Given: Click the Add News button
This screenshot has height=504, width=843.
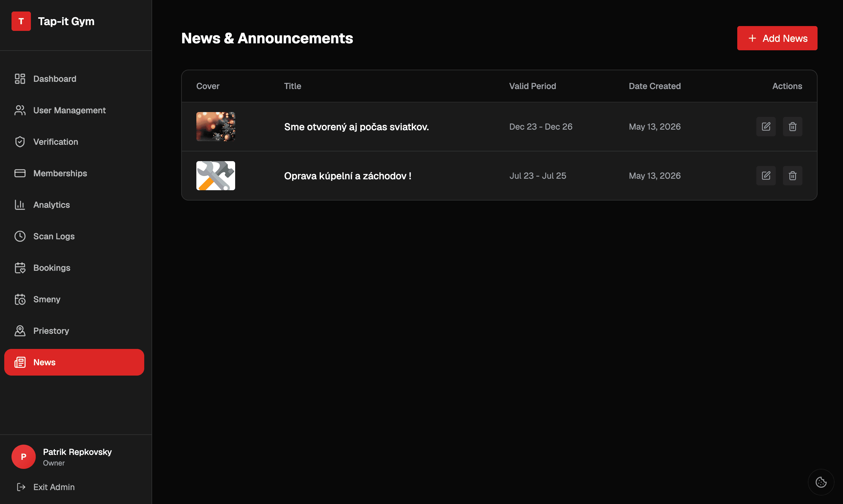Looking at the screenshot, I should [x=777, y=38].
